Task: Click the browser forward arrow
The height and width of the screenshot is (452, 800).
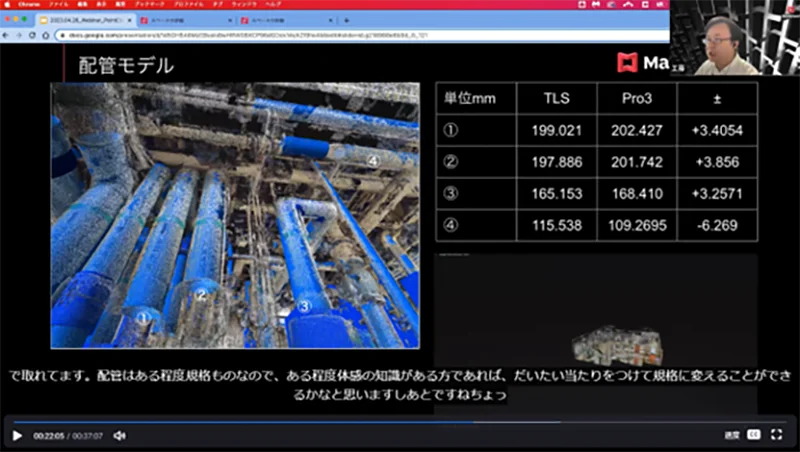Action: coord(20,33)
